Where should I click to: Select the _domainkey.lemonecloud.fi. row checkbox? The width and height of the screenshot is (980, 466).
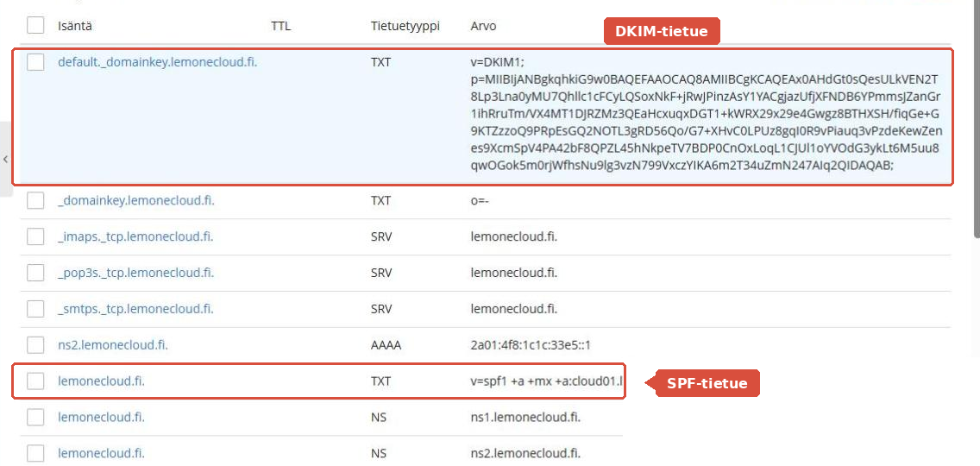pyautogui.click(x=35, y=201)
